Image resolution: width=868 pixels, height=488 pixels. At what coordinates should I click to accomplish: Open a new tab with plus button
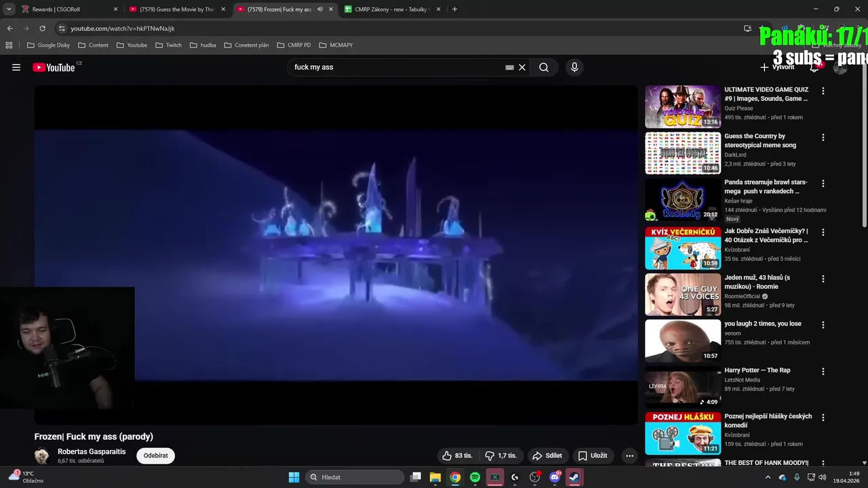454,9
